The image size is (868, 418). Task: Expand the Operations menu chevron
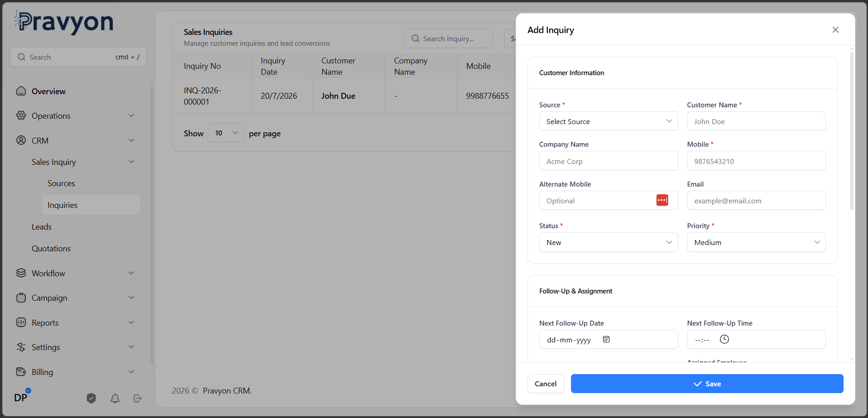point(131,115)
